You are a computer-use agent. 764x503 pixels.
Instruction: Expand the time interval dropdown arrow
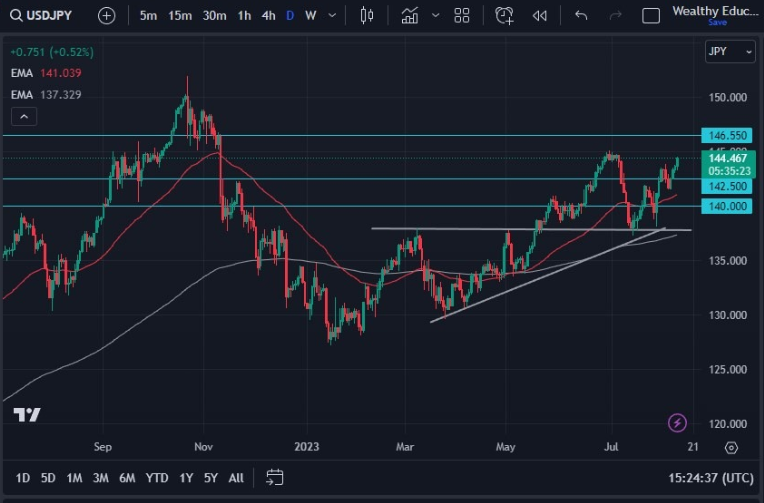click(x=335, y=15)
